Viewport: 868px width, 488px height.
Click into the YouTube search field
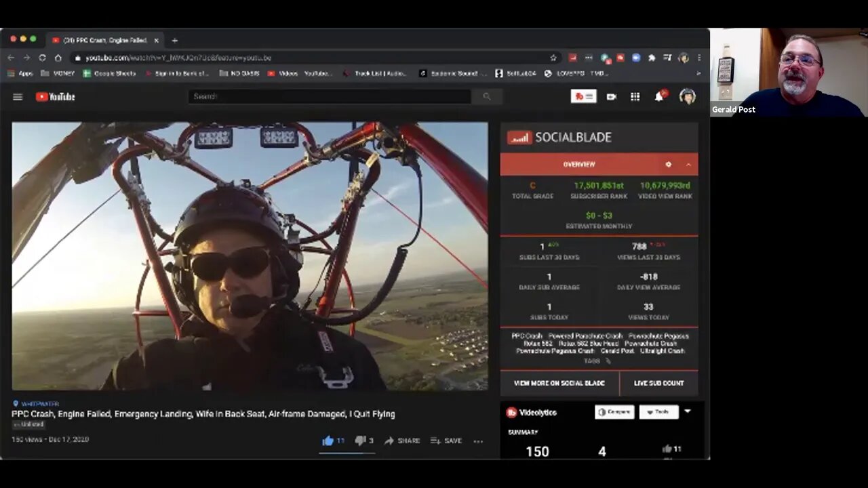329,97
